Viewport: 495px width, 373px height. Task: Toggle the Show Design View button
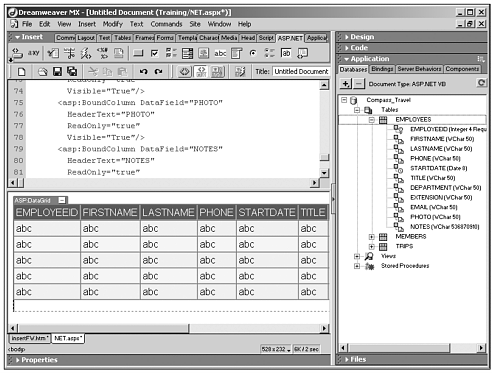point(218,71)
